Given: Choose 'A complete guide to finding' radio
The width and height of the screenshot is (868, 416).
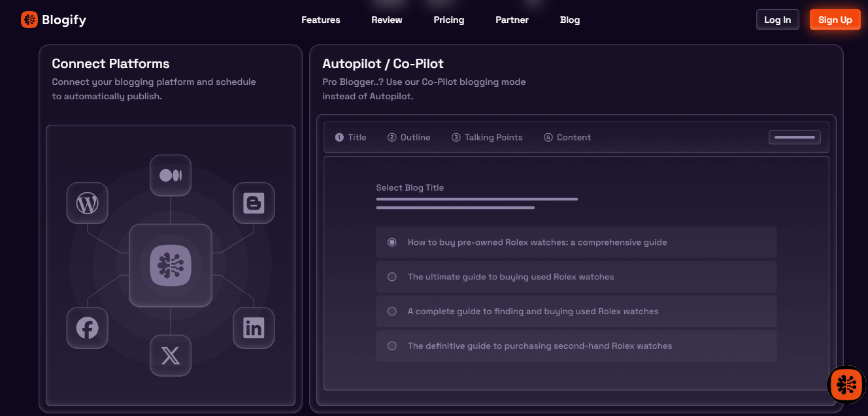Looking at the screenshot, I should (x=392, y=312).
